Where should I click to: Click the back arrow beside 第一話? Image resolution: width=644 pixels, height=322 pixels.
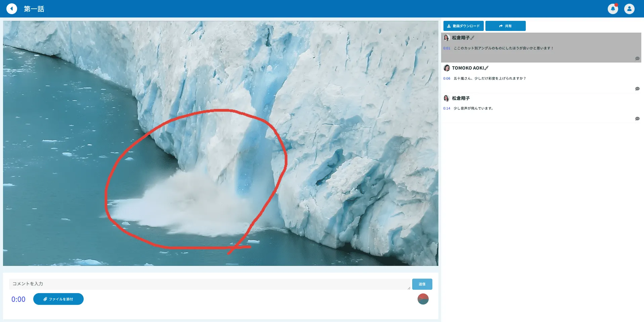click(12, 9)
